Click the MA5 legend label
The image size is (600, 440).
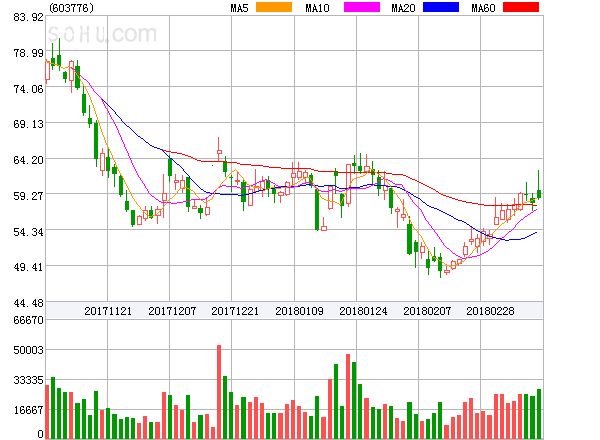pyautogui.click(x=240, y=8)
